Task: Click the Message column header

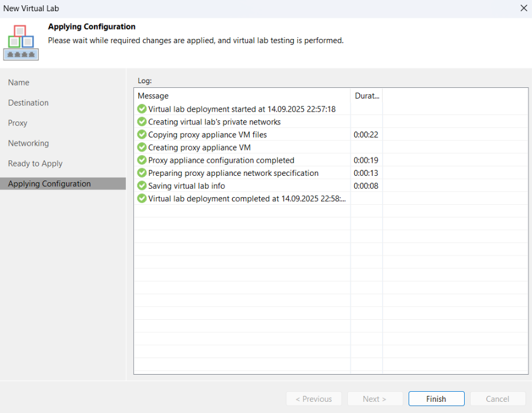Action: [153, 96]
